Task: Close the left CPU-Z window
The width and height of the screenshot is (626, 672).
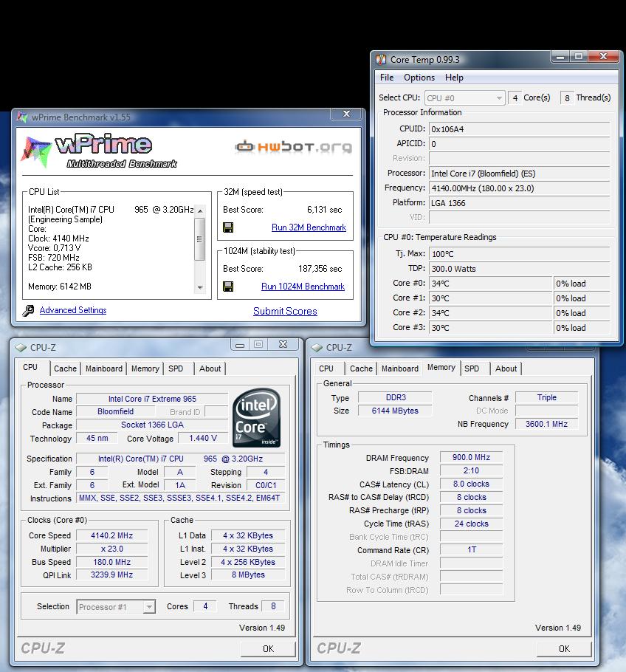Action: point(283,345)
